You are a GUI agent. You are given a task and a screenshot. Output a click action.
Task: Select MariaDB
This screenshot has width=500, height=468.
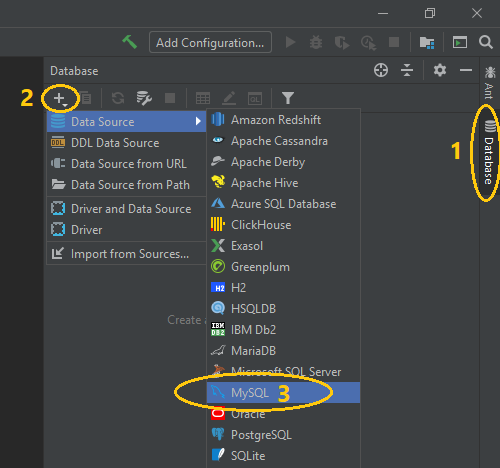284,351
